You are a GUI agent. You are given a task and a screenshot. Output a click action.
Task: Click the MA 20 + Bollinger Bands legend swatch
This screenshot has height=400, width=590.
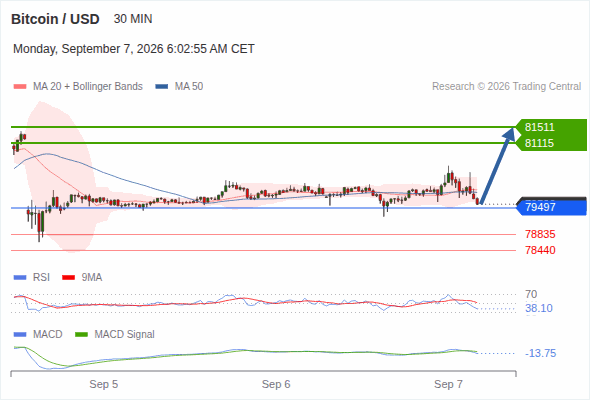tap(20, 87)
